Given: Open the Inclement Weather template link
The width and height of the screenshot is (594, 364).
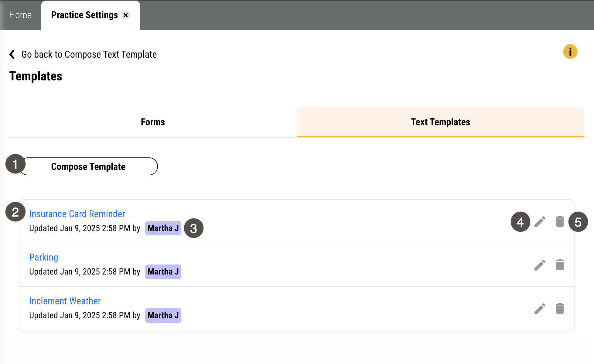Looking at the screenshot, I should click(x=65, y=301).
